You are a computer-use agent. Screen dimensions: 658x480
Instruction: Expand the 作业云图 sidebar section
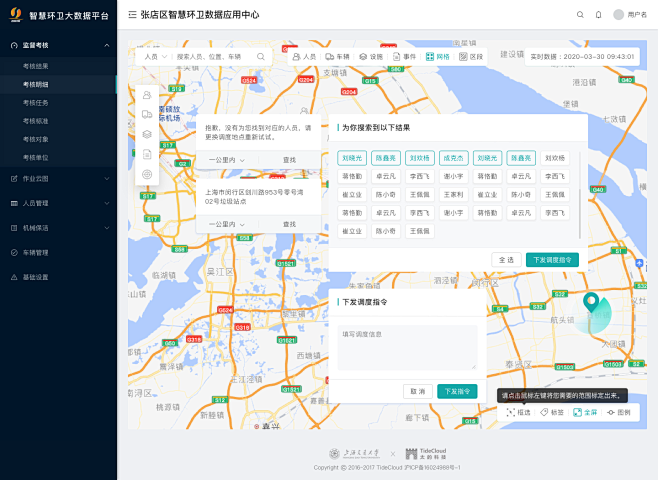[58, 178]
